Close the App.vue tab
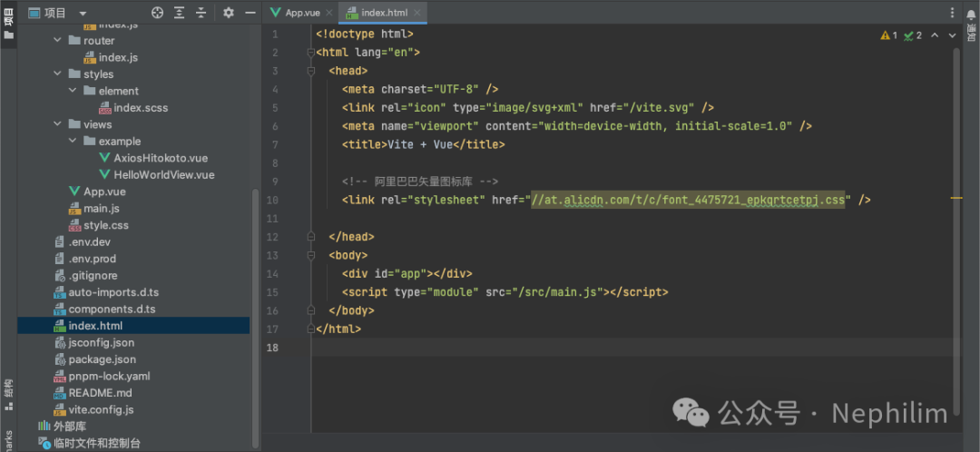This screenshot has width=980, height=452. [329, 13]
